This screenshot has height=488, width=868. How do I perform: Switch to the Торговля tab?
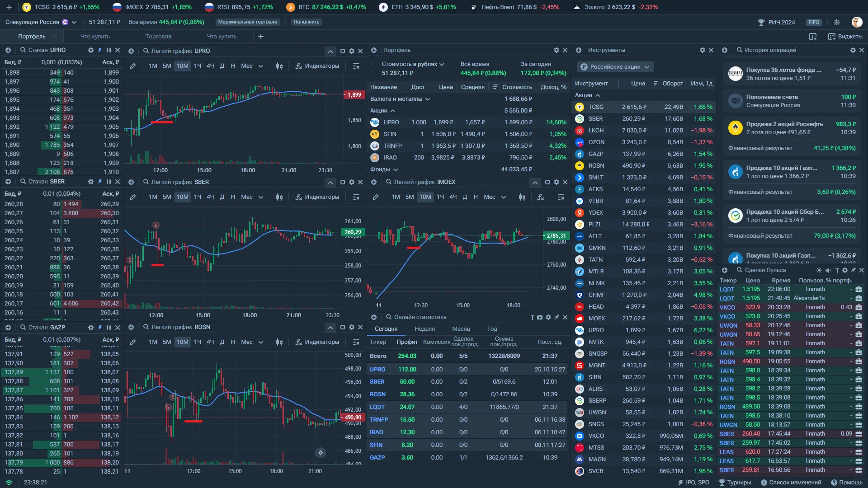[158, 37]
